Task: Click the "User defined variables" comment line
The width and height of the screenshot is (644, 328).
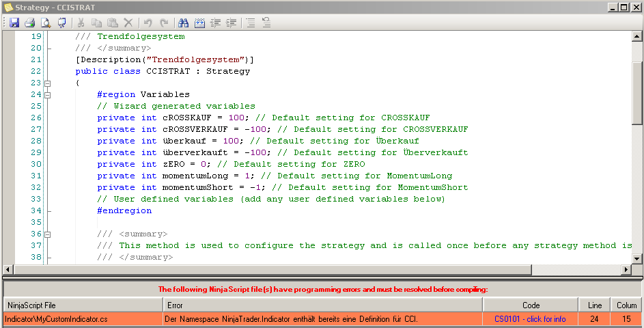Action: tap(271, 199)
